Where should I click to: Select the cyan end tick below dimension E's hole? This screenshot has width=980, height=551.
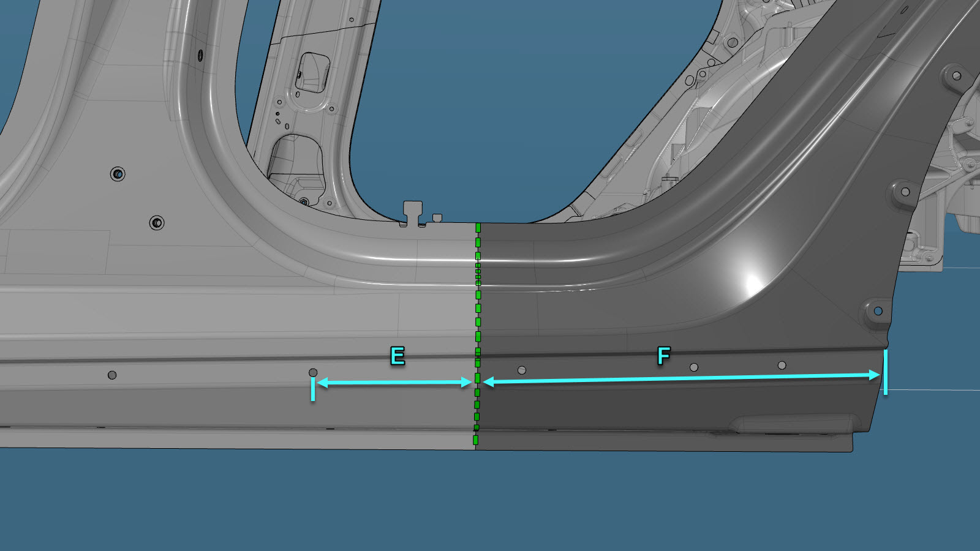(313, 389)
